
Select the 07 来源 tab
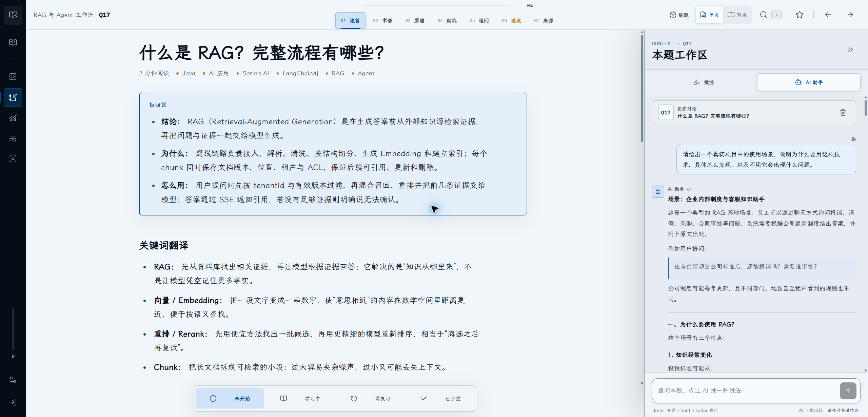click(544, 21)
